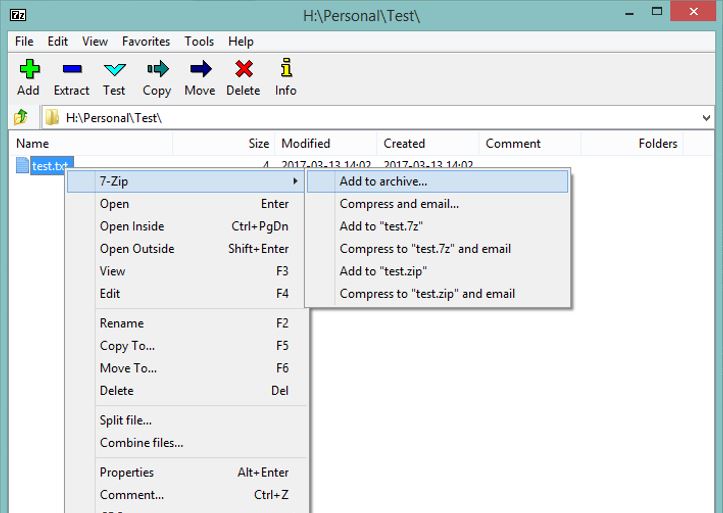
Task: Select Add to "test.zip"
Action: pyautogui.click(x=438, y=271)
